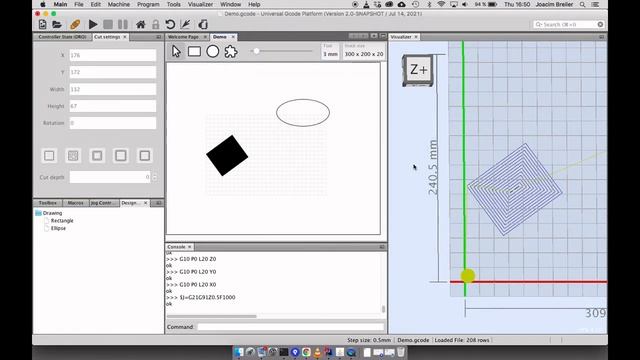Click the yellow tool position marker
Viewport: 640px width, 360px height.
(468, 276)
